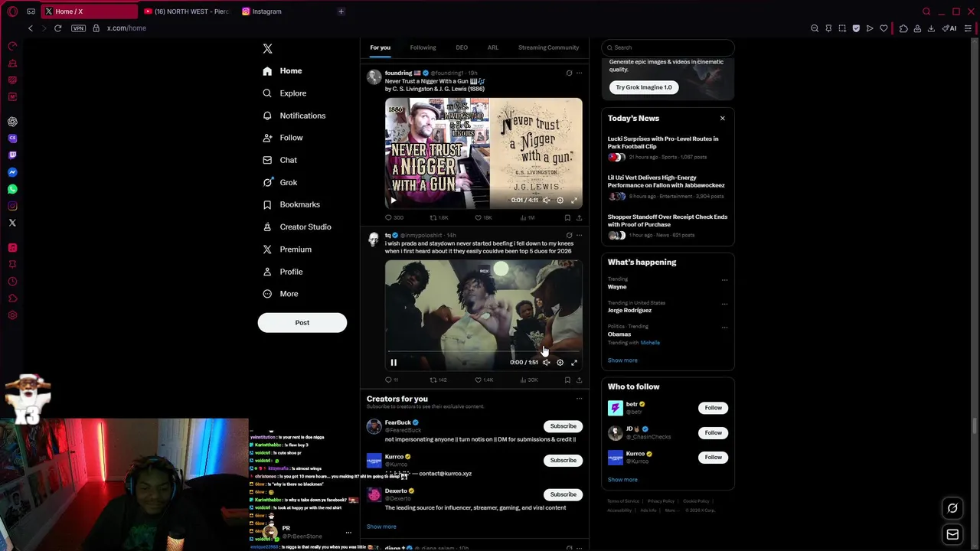Viewport: 980px width, 551px height.
Task: Open messages envelope icon at bottom right
Action: 952,534
